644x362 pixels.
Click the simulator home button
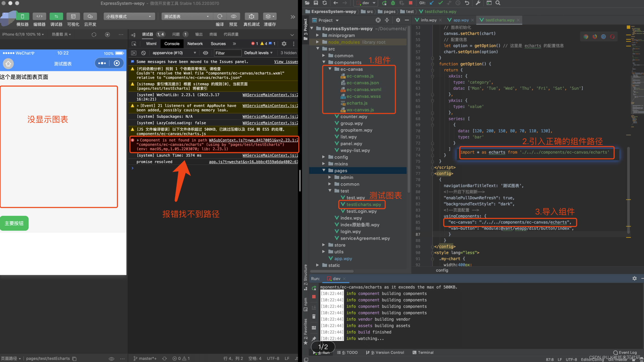(8, 64)
